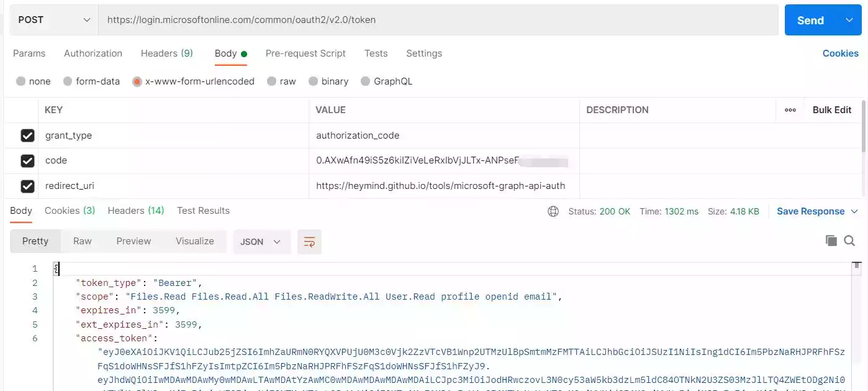
Task: Open the JSON format dropdown
Action: [261, 242]
